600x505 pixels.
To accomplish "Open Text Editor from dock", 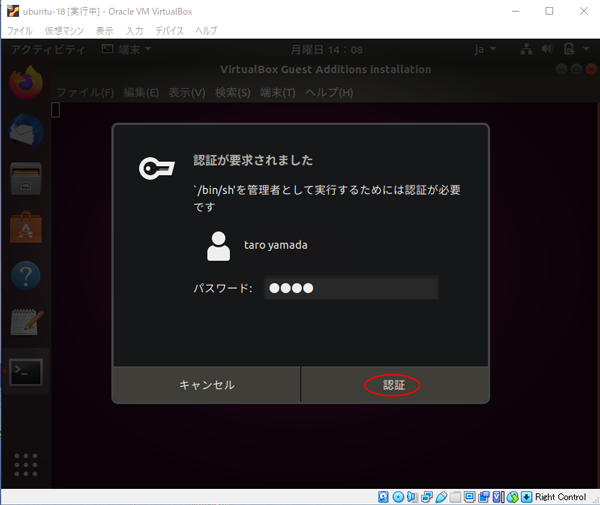I will [x=26, y=323].
